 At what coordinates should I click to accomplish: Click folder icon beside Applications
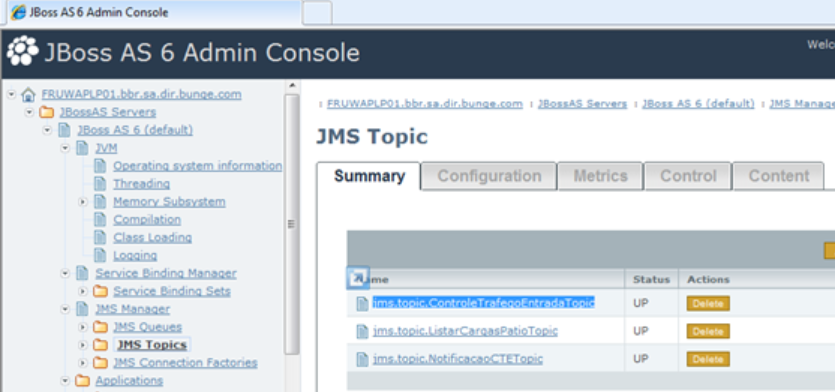pos(82,381)
